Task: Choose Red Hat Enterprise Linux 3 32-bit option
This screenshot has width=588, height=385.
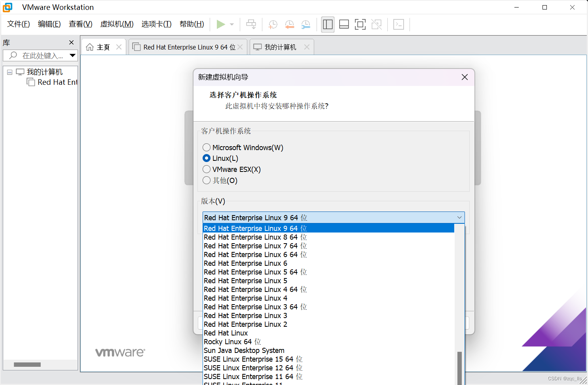Action: tap(328, 316)
